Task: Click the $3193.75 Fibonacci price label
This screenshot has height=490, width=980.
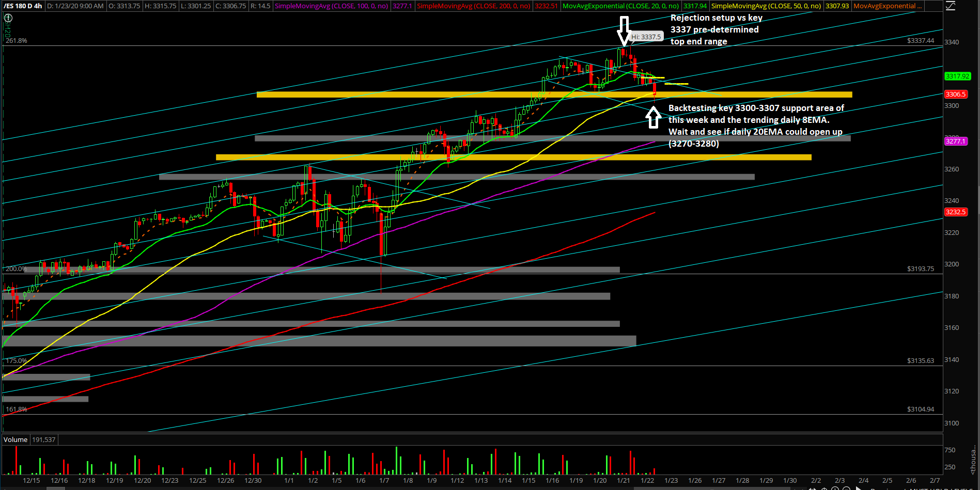Action: (921, 268)
